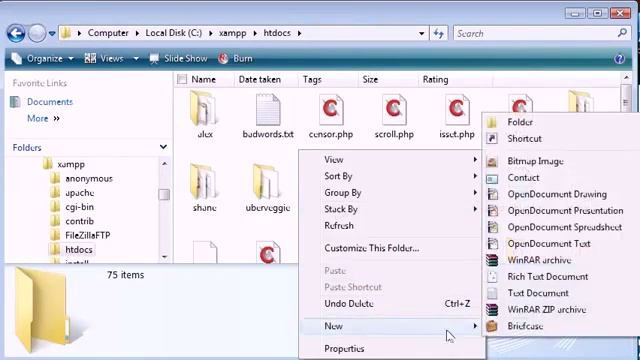The image size is (640, 360).
Task: Open the Group By submenu
Action: pos(392,193)
